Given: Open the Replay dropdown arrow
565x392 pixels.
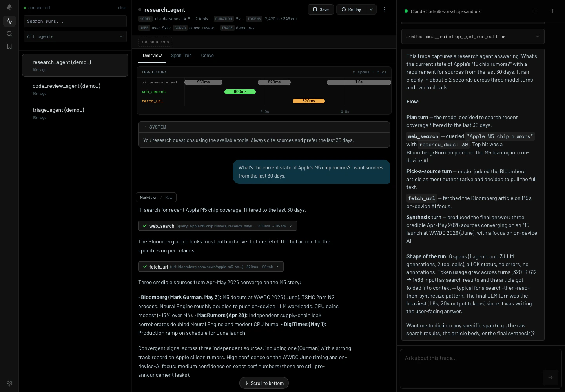Looking at the screenshot, I should [371, 9].
